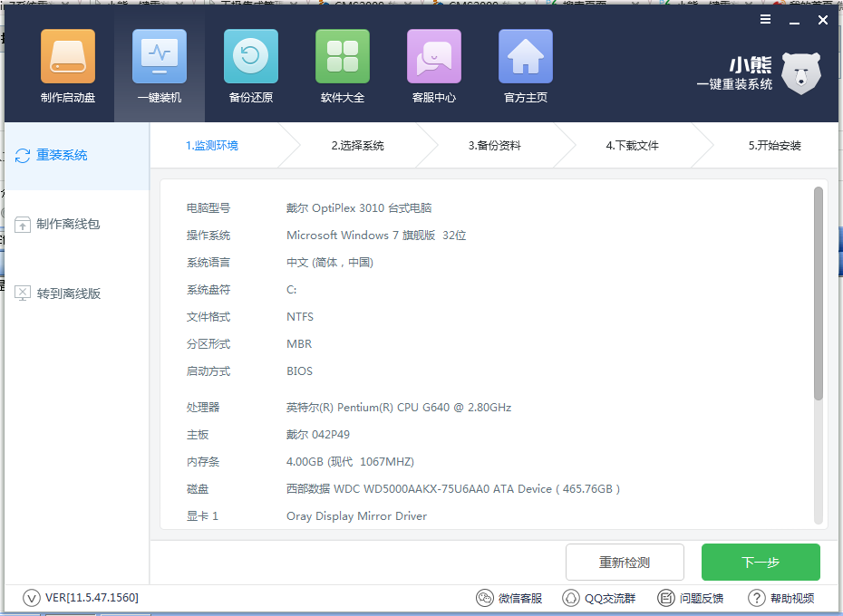Select the 一键装机 one-click install icon
This screenshot has width=843, height=616.
[160, 66]
